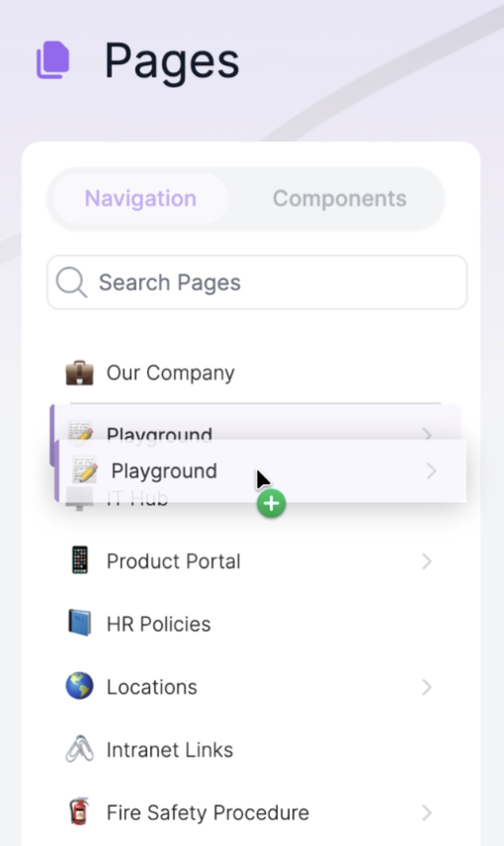504x846 pixels.
Task: Click the paperclip icon for Intranet Links
Action: click(x=79, y=749)
